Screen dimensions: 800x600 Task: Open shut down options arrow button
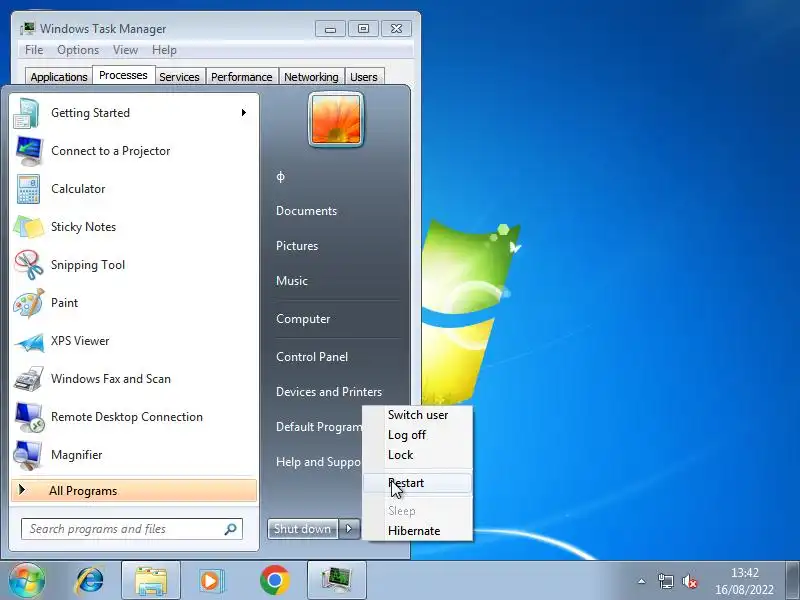[x=349, y=529]
